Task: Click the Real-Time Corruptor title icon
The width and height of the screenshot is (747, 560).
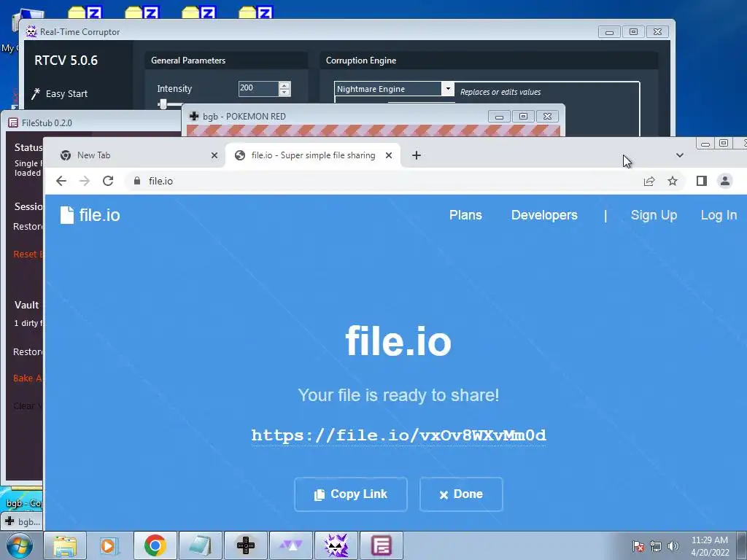Action: (31, 32)
